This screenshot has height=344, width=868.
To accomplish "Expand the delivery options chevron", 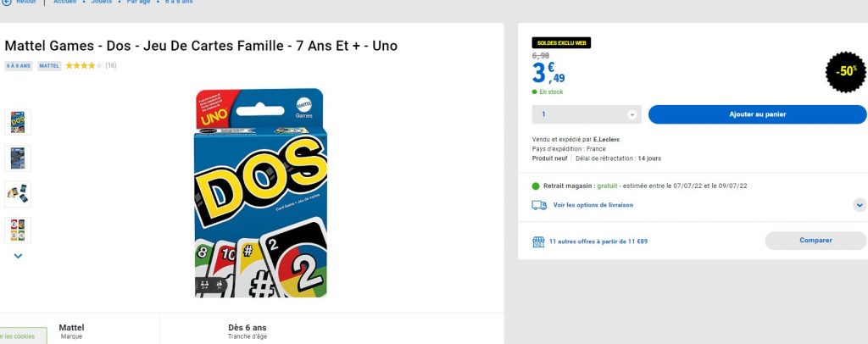I will coord(860,205).
